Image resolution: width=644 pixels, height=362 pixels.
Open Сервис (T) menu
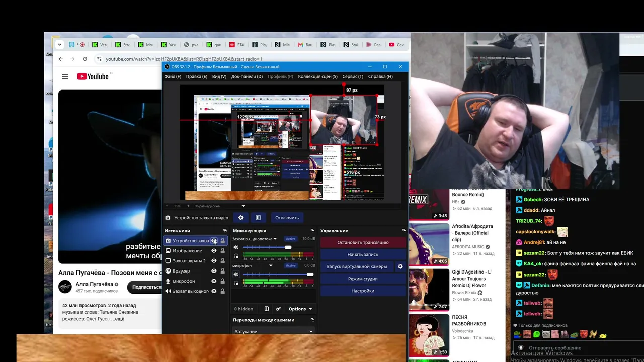click(x=353, y=76)
